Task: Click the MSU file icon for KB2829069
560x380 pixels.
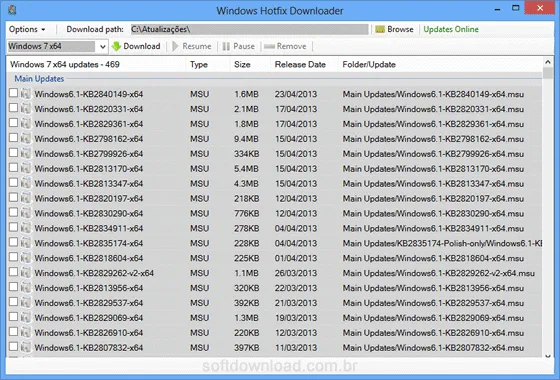Action: 26,318
